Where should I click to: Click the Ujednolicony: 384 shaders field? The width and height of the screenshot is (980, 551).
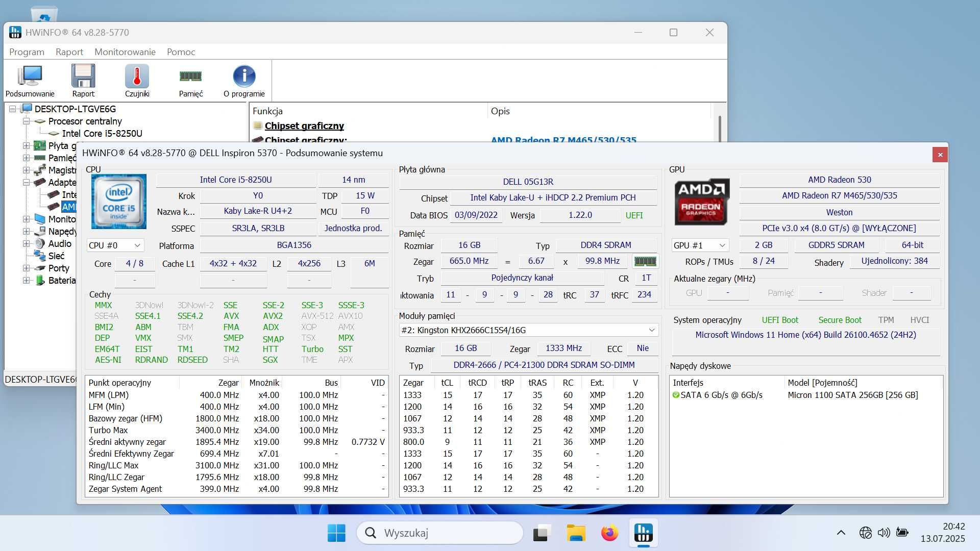coord(894,261)
